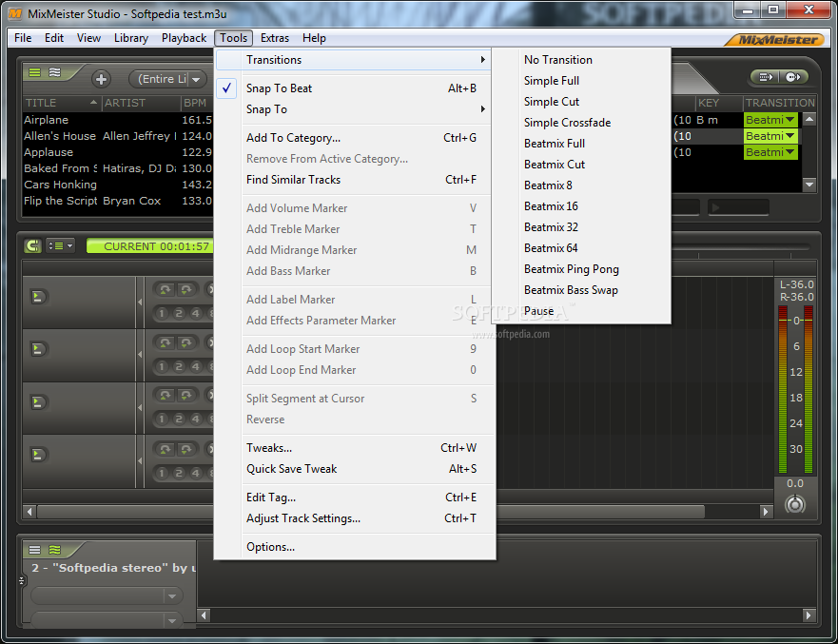838x644 pixels.
Task: Sort playlist by KEY column header
Action: pyautogui.click(x=718, y=103)
